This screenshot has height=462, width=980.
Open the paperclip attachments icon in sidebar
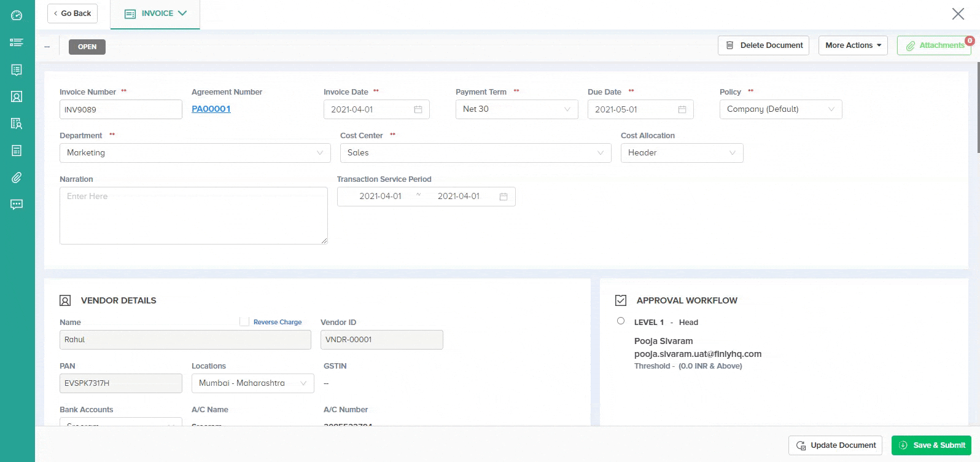(17, 178)
